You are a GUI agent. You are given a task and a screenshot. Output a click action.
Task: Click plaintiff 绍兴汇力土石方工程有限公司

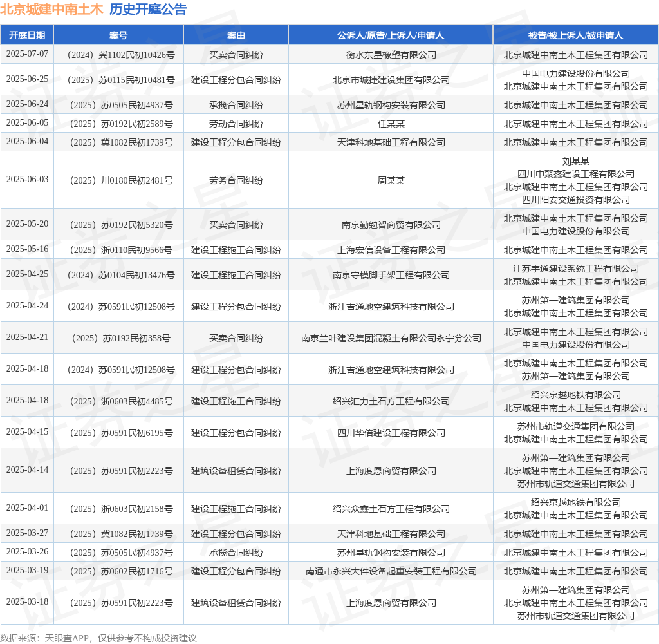point(391,401)
